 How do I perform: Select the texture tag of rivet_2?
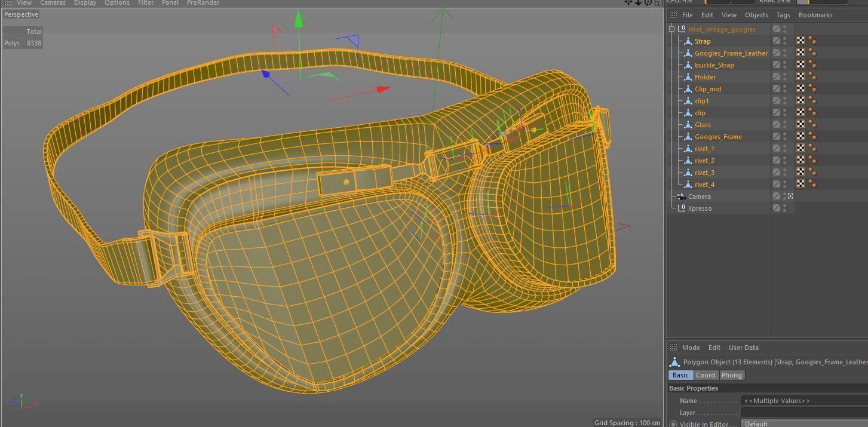800,160
